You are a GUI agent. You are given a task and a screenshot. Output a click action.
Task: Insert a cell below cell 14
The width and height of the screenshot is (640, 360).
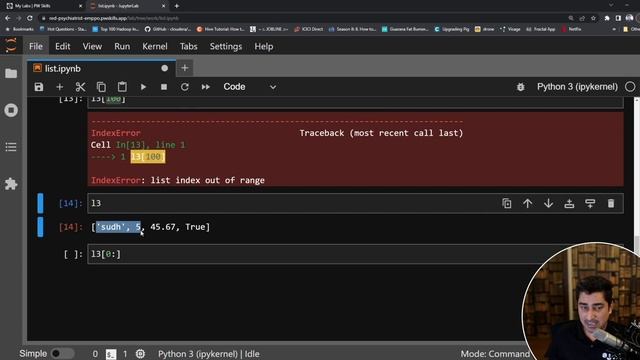tap(590, 203)
